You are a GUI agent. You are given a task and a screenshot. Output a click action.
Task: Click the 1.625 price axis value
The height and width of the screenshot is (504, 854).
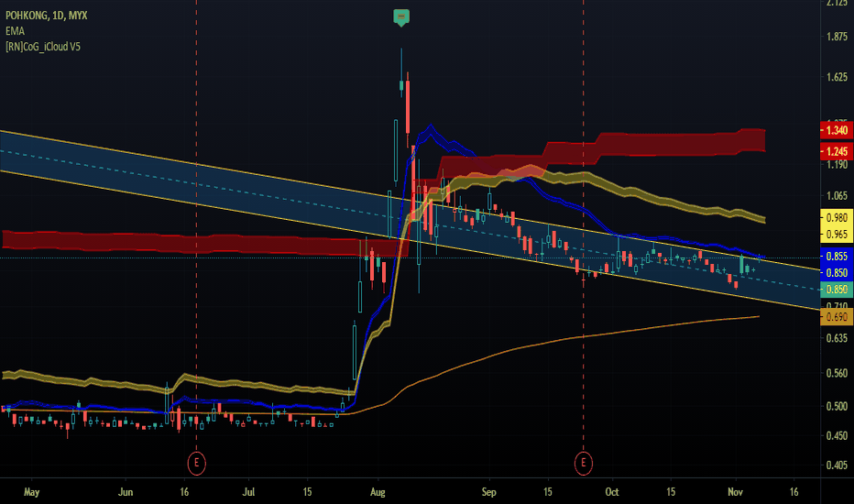(x=838, y=77)
